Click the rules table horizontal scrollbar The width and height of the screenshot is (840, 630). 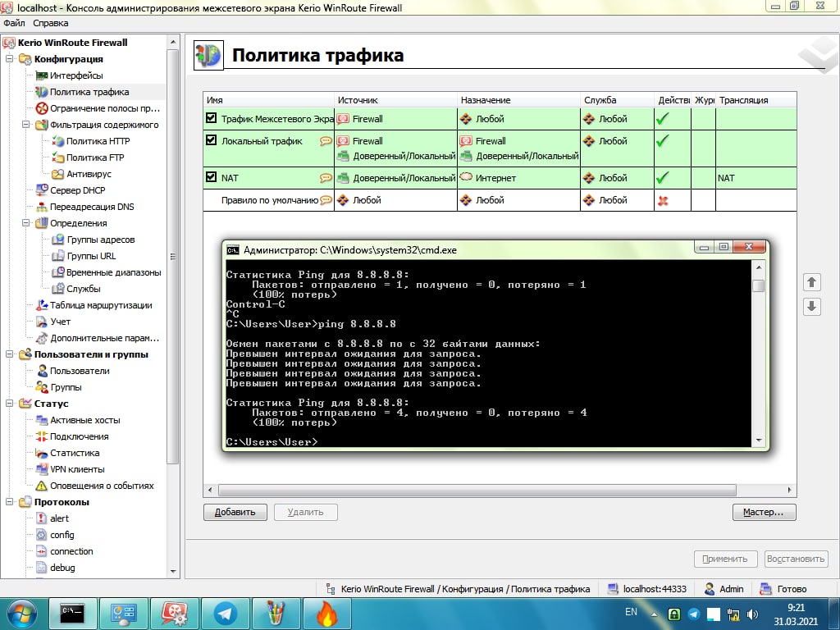point(477,490)
